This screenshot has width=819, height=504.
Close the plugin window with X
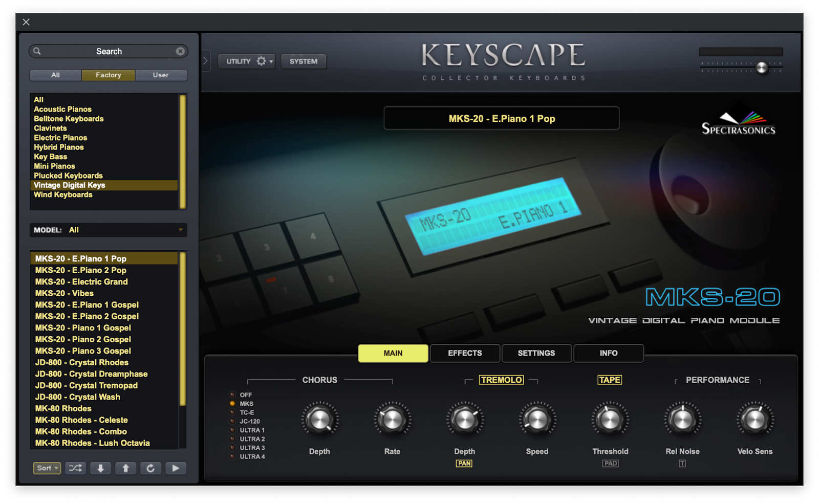(26, 22)
